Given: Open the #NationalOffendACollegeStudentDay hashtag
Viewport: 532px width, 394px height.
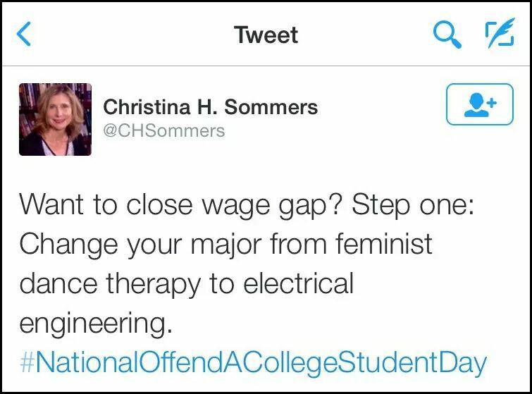Looking at the screenshot, I should (x=254, y=363).
